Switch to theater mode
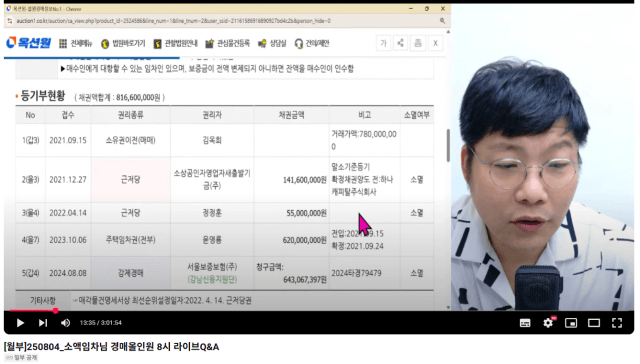 click(594, 323)
